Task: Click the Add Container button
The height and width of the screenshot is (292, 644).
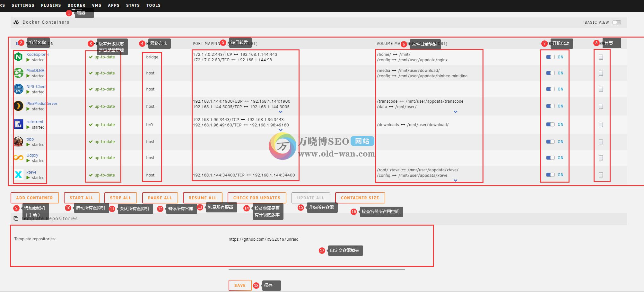Action: [35, 198]
